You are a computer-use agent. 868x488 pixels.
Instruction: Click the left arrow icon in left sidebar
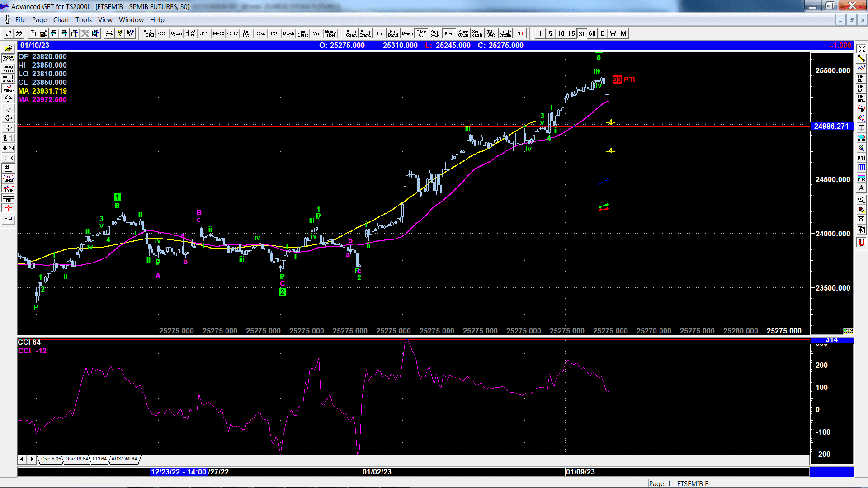click(8, 118)
